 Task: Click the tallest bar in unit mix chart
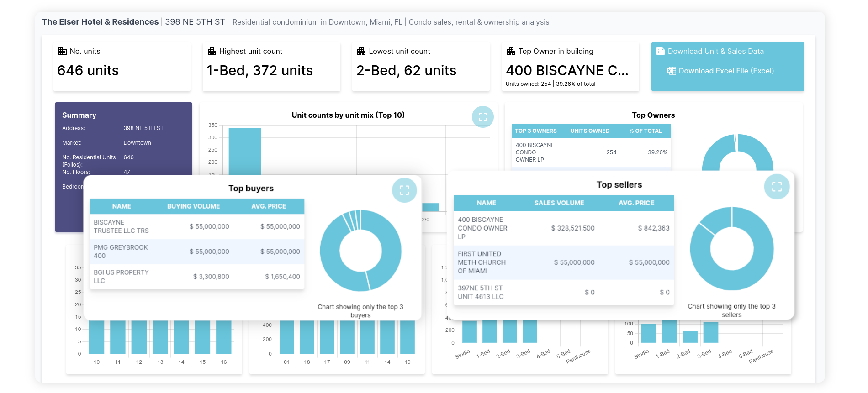(x=245, y=152)
